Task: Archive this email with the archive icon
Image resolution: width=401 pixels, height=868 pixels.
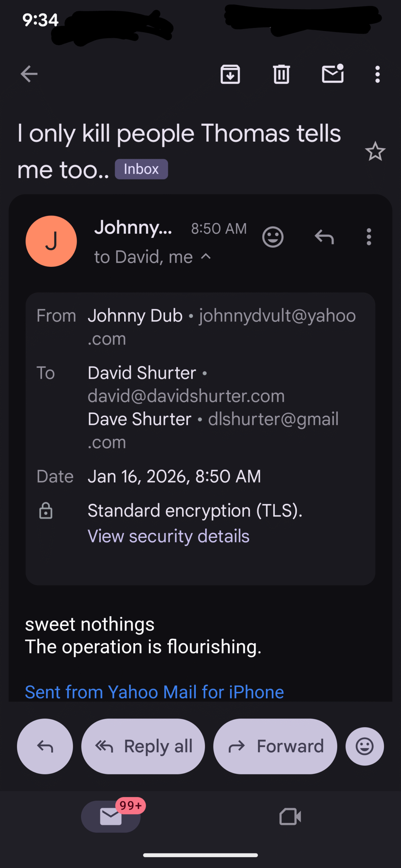Action: [230, 74]
